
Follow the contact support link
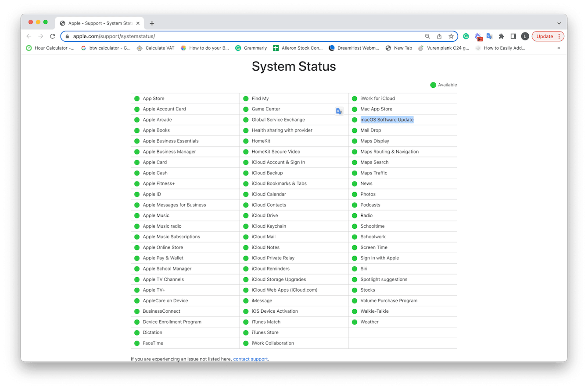(x=250, y=359)
